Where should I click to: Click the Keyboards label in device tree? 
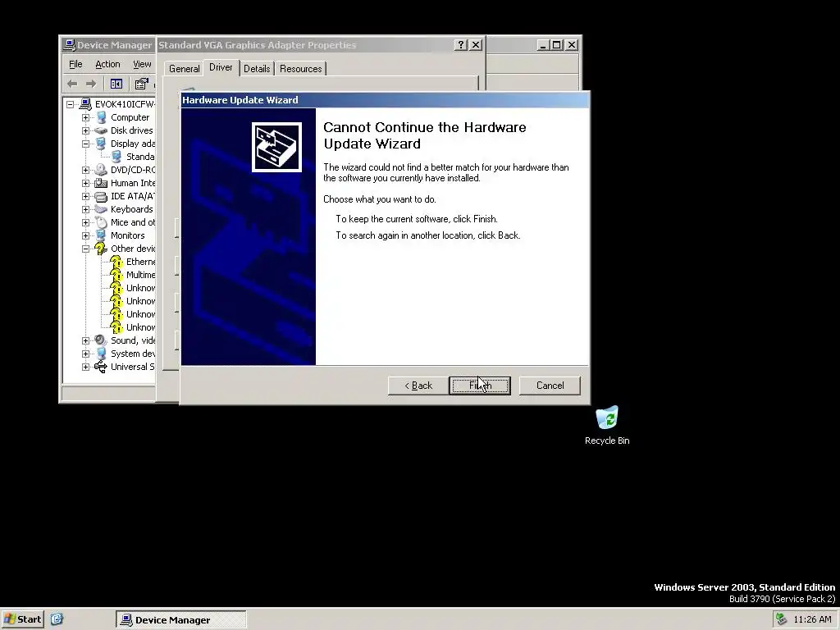click(x=132, y=209)
